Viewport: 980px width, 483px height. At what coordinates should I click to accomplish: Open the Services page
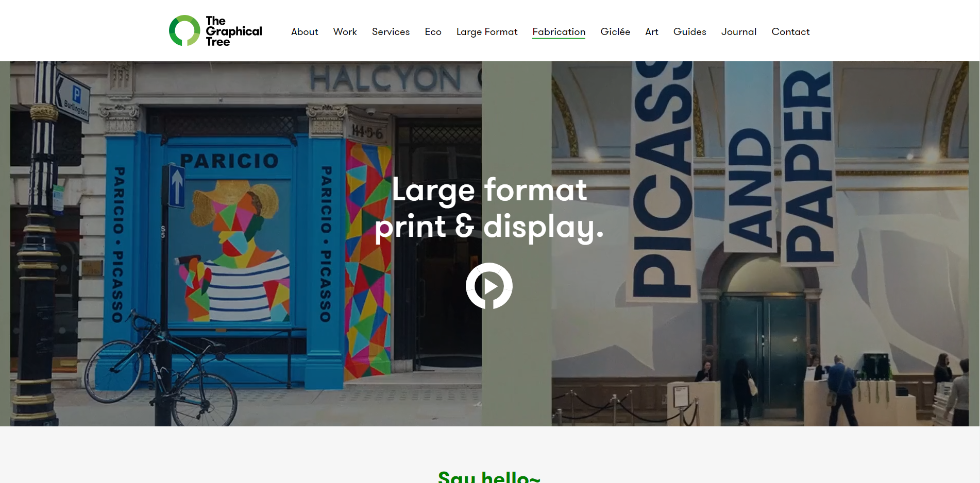pyautogui.click(x=391, y=32)
